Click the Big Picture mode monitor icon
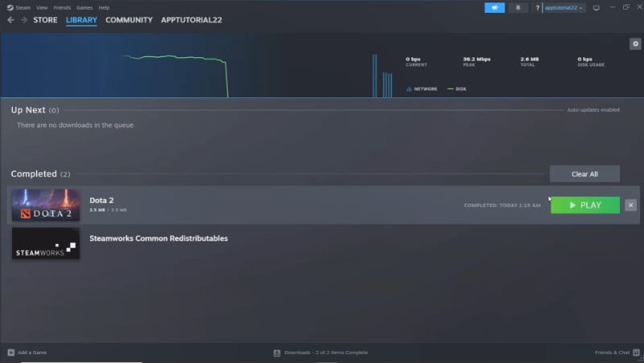644x363 pixels. pyautogui.click(x=596, y=7)
